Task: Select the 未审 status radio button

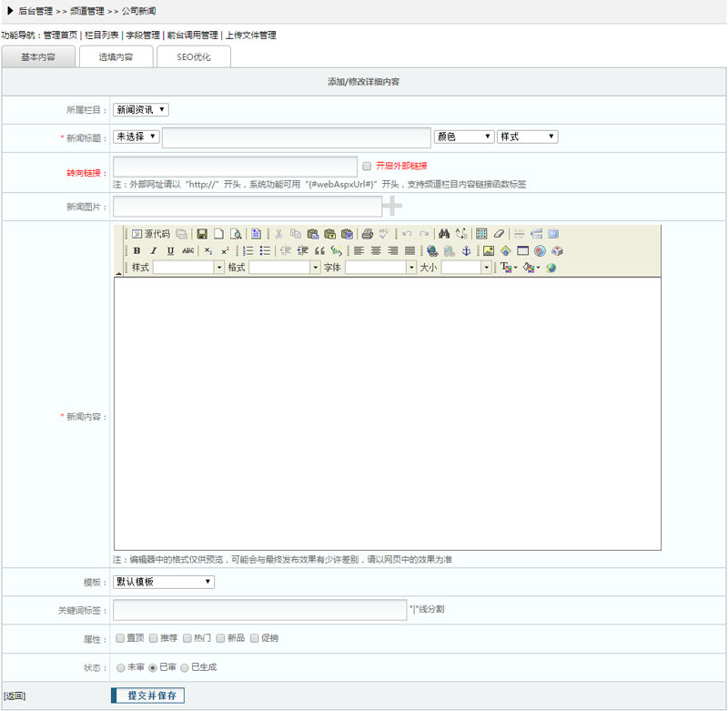Action: [120, 667]
